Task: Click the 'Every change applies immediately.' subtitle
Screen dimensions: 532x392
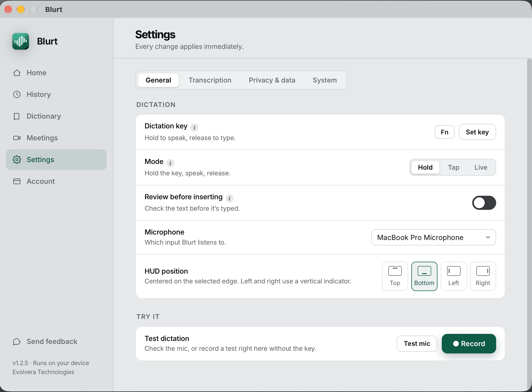Action: pos(189,46)
